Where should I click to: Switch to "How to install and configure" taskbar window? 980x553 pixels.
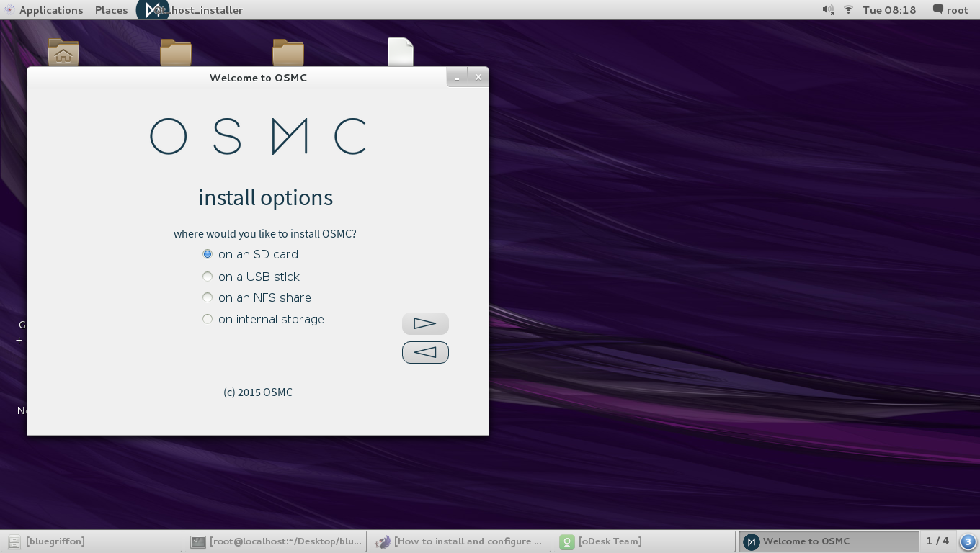[x=461, y=541]
